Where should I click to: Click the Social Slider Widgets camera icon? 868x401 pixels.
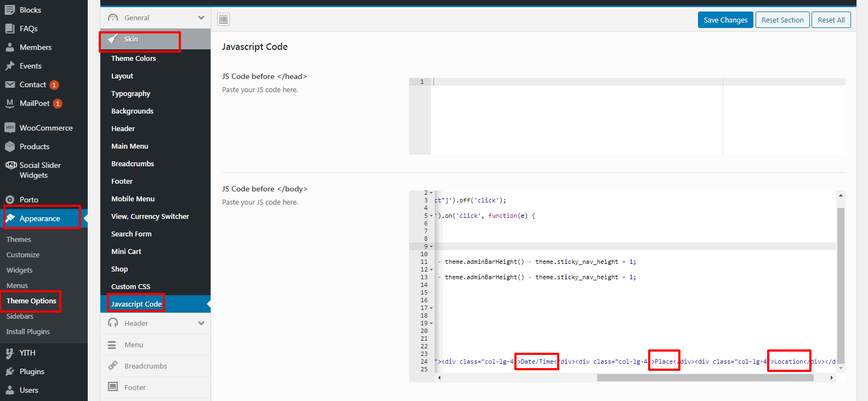(x=10, y=165)
